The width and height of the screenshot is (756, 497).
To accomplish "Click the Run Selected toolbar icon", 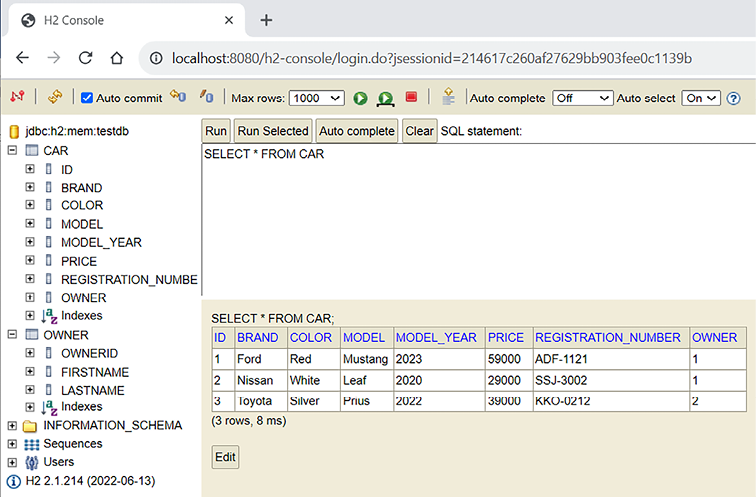I will click(x=385, y=98).
